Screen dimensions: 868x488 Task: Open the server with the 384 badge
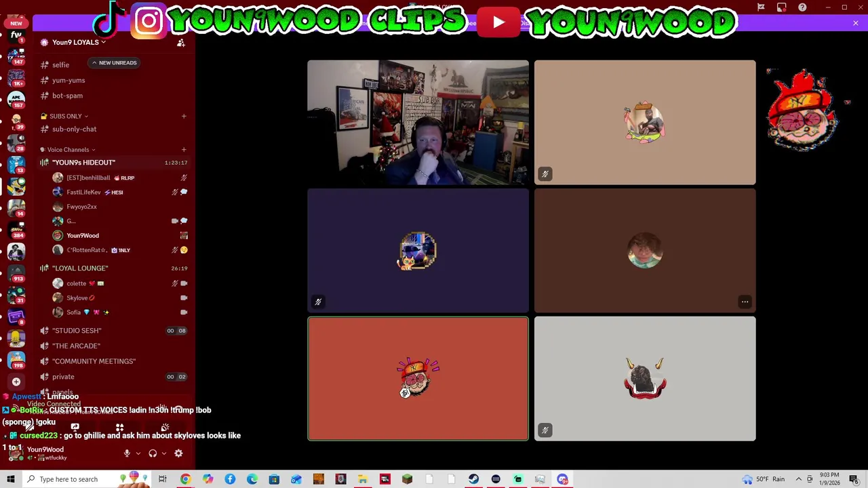point(16,229)
